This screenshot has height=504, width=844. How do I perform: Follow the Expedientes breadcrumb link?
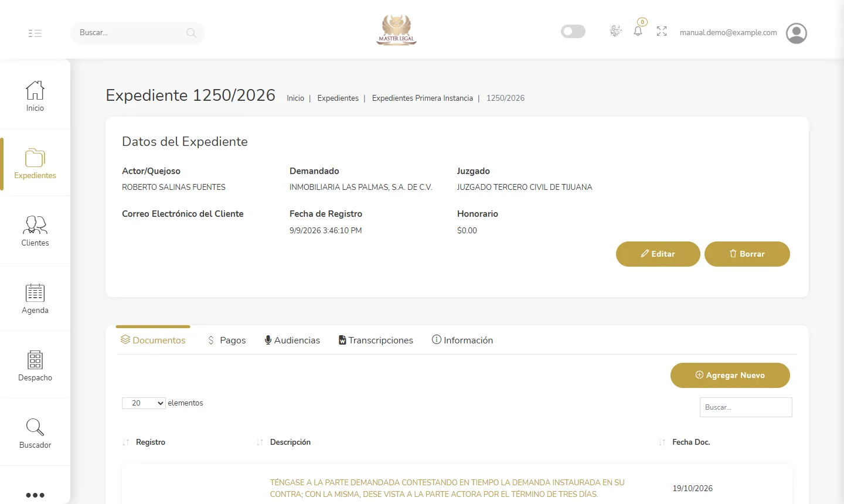(338, 98)
